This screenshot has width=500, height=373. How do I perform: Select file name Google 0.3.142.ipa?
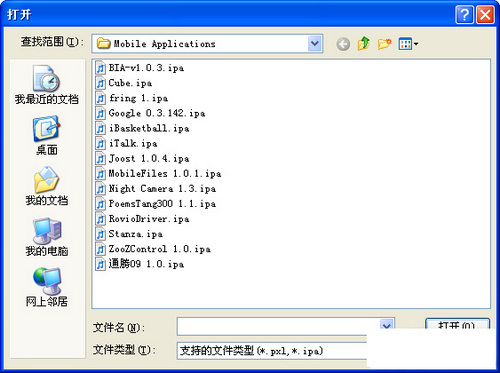point(157,113)
